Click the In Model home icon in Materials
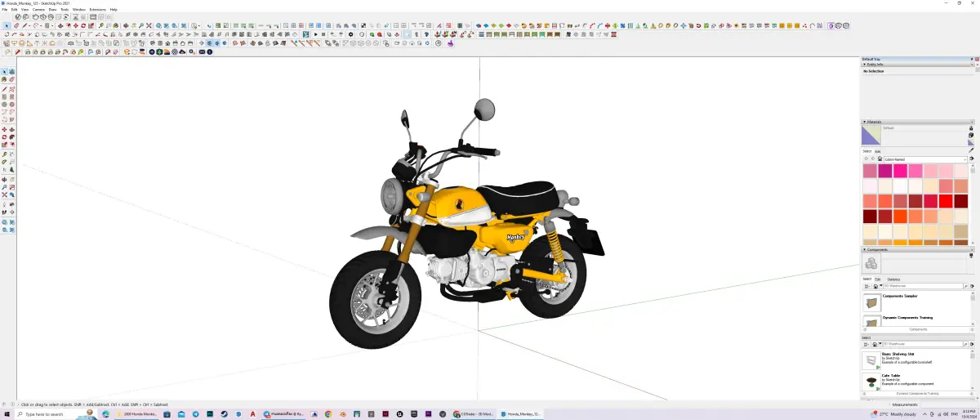The image size is (980, 420). click(880, 159)
